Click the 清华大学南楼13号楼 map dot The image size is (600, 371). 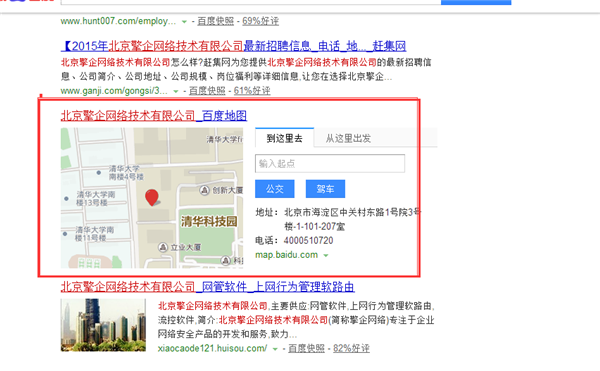pos(67,199)
